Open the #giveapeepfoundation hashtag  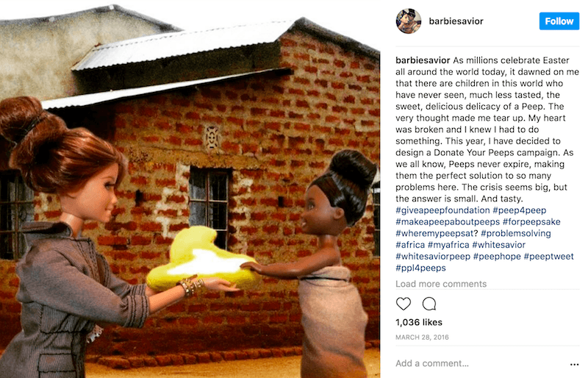click(442, 210)
